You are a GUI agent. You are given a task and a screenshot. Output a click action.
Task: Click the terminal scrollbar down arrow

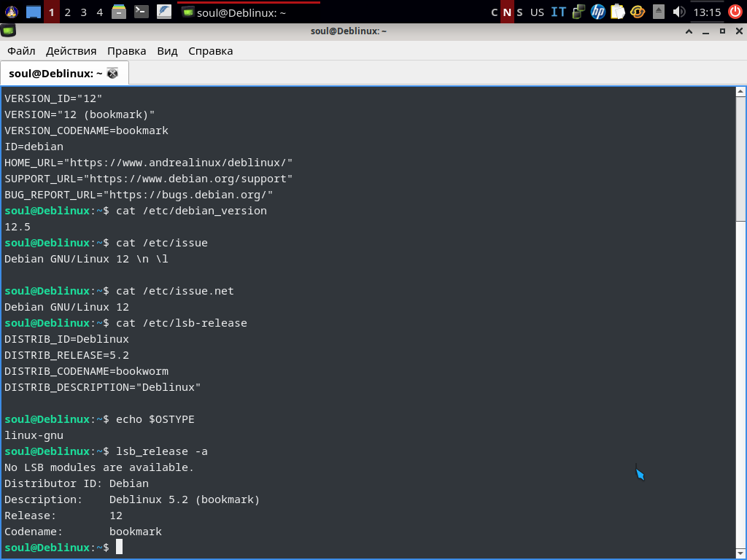point(740,554)
